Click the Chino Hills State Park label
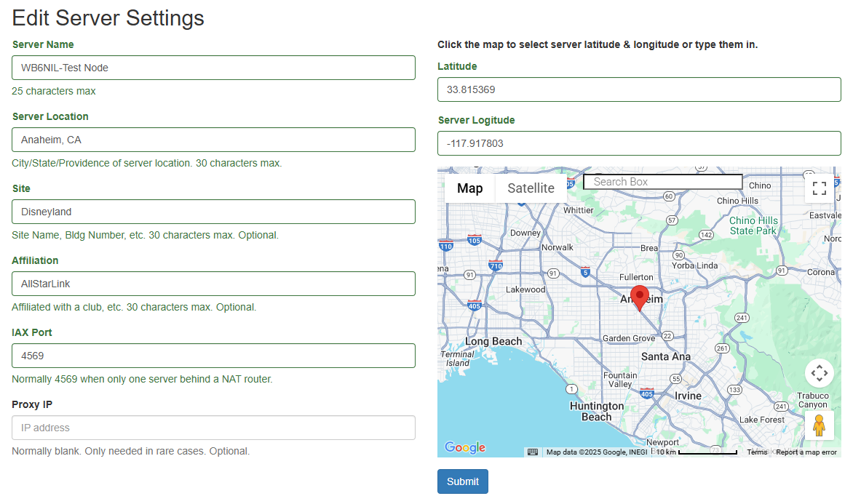The width and height of the screenshot is (861, 504). tap(753, 225)
